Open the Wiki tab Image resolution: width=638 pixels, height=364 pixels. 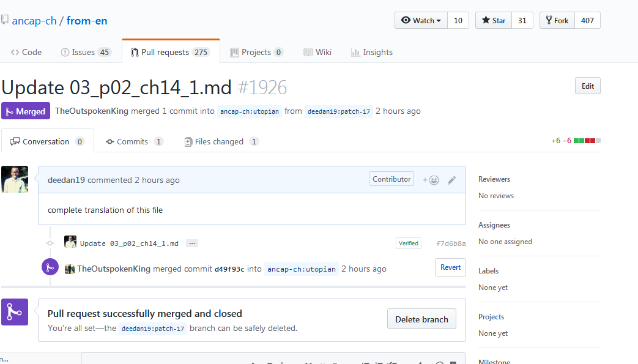[x=318, y=52]
